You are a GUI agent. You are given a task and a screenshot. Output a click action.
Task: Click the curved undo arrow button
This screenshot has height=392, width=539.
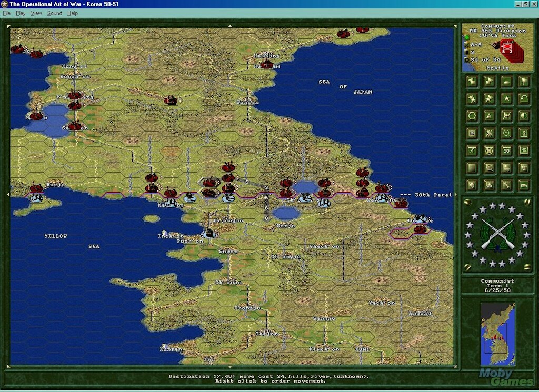click(524, 99)
